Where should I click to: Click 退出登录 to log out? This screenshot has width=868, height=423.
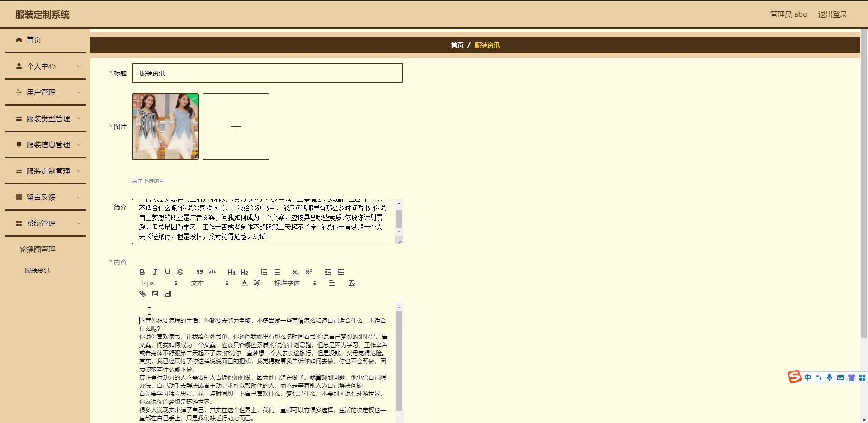pyautogui.click(x=832, y=14)
